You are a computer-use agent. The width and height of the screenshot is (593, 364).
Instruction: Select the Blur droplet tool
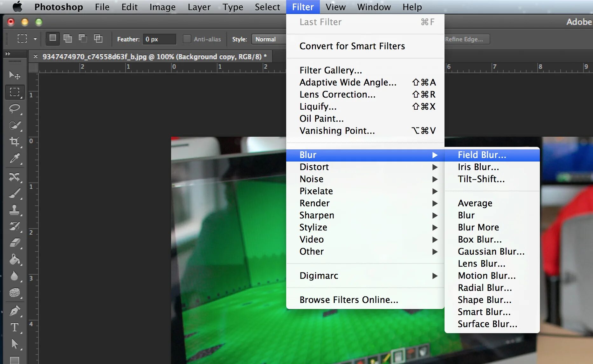(14, 276)
